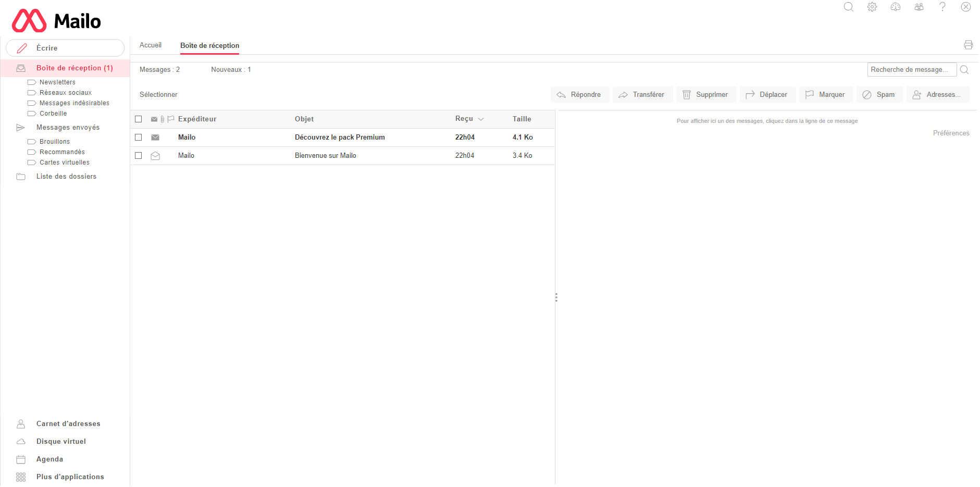Open the Sélectionner menu
980x487 pixels.
coord(158,95)
